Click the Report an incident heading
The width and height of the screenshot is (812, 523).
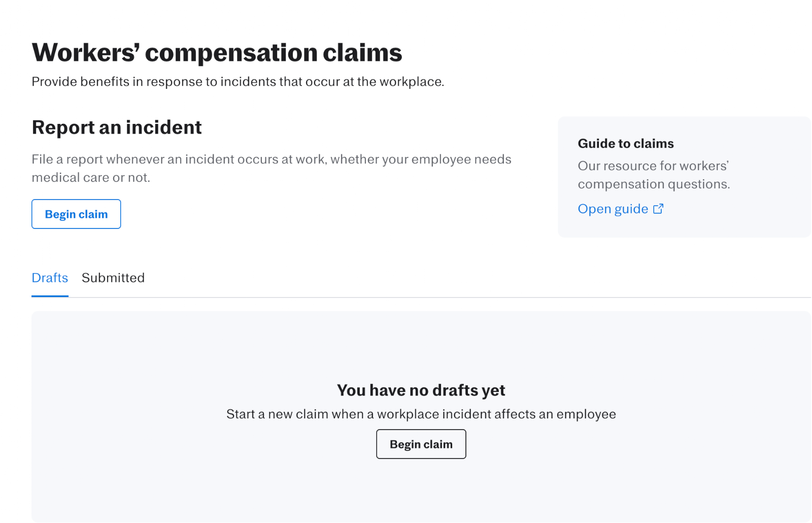(x=117, y=127)
